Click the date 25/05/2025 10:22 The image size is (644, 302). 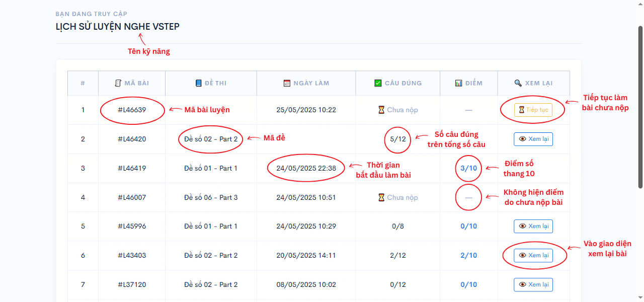point(306,110)
